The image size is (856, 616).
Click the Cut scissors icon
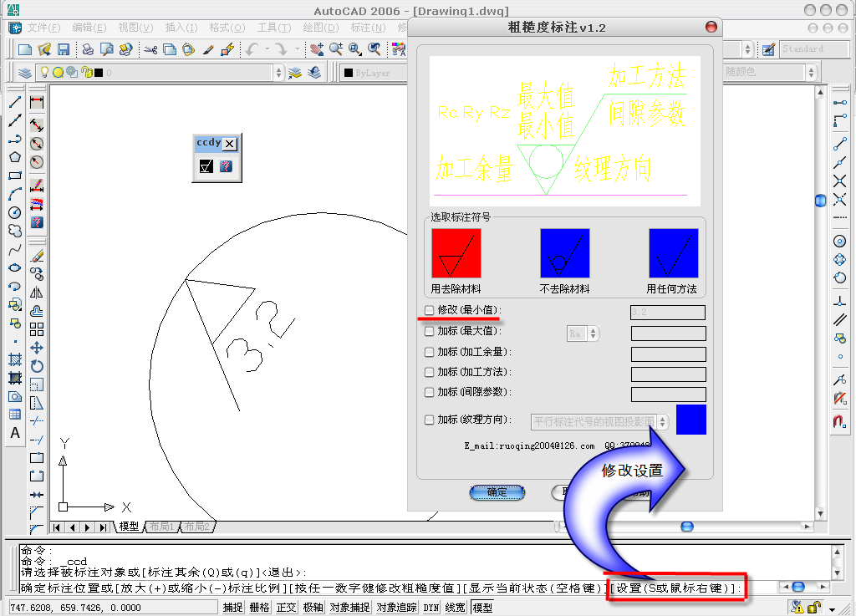(x=150, y=49)
